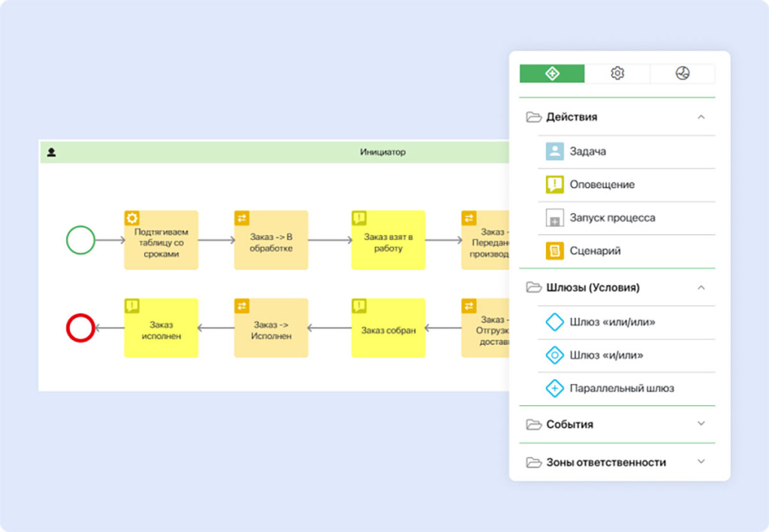The image size is (769, 532).
Task: Click the green start event circle
Action: (x=80, y=241)
